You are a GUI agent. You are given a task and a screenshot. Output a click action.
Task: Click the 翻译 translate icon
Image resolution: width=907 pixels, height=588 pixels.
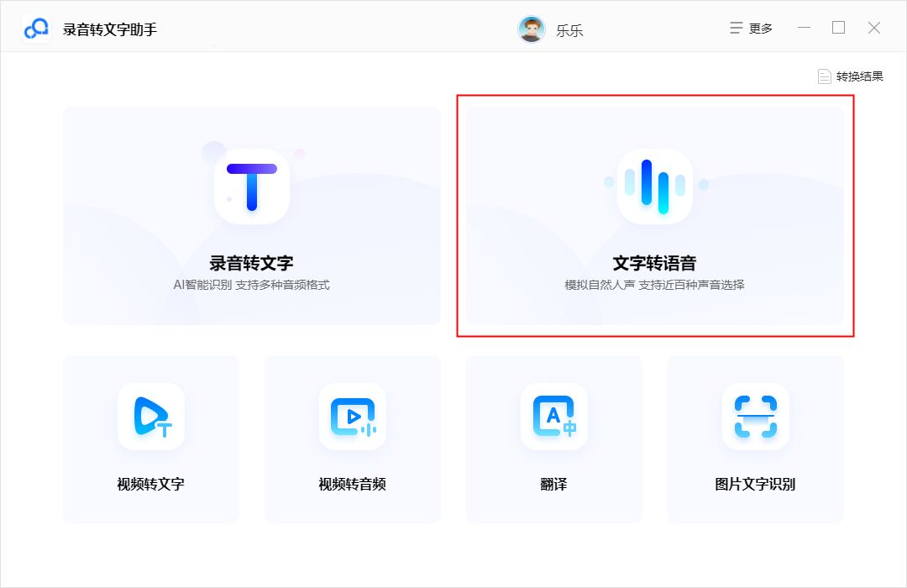coord(554,417)
